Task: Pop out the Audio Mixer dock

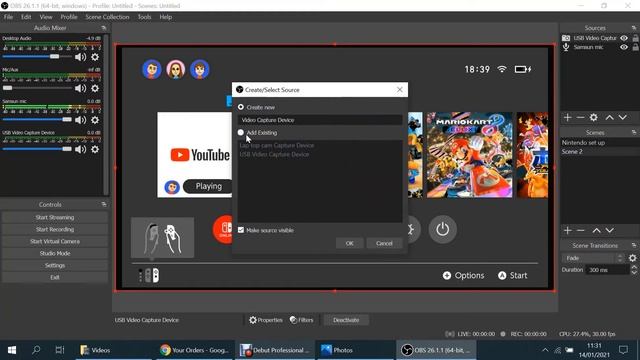Action: 104,28
